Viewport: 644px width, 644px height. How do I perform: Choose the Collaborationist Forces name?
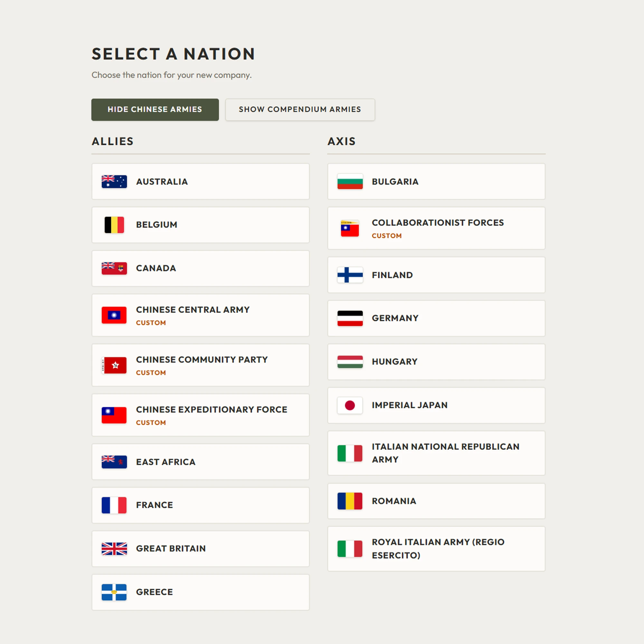(x=438, y=223)
